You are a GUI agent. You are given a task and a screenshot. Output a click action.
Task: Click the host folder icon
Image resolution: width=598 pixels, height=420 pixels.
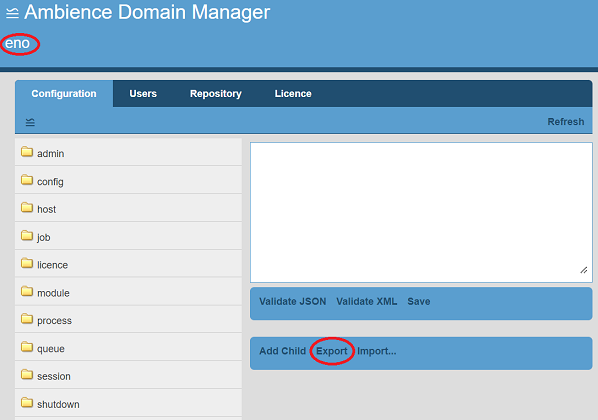click(27, 208)
